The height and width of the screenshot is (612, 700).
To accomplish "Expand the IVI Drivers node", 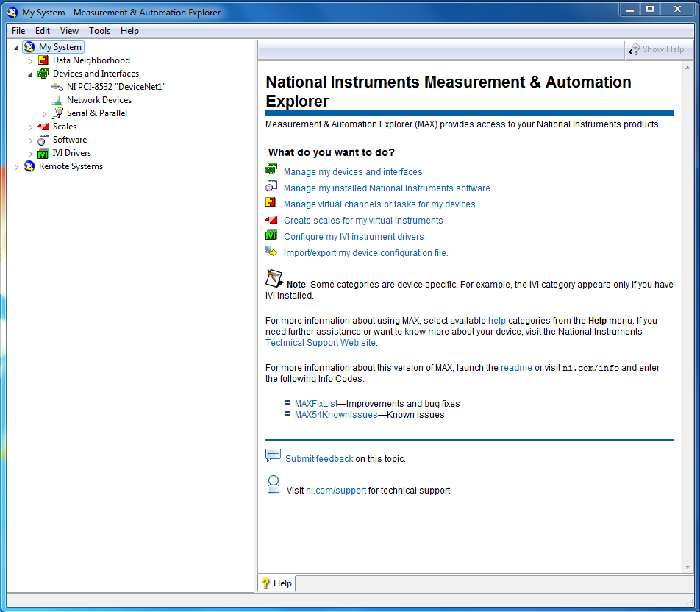I will [x=30, y=154].
